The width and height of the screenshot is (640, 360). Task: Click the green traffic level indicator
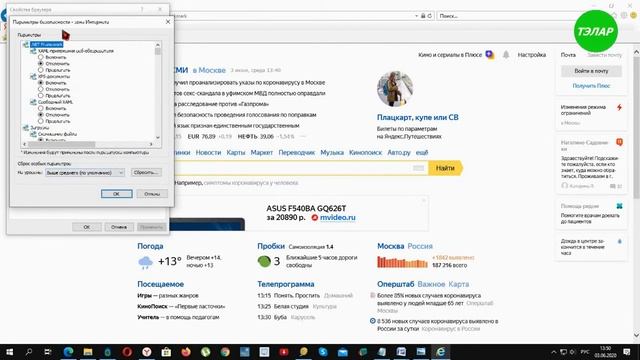click(264, 261)
